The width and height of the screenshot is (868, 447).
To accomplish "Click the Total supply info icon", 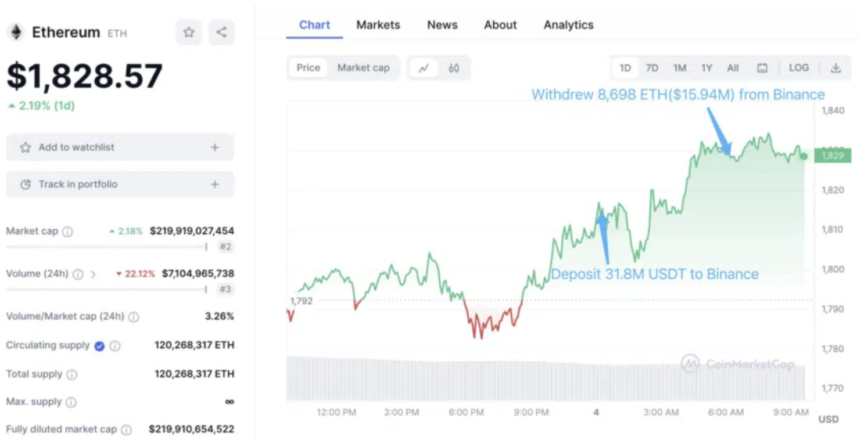I will click(72, 374).
